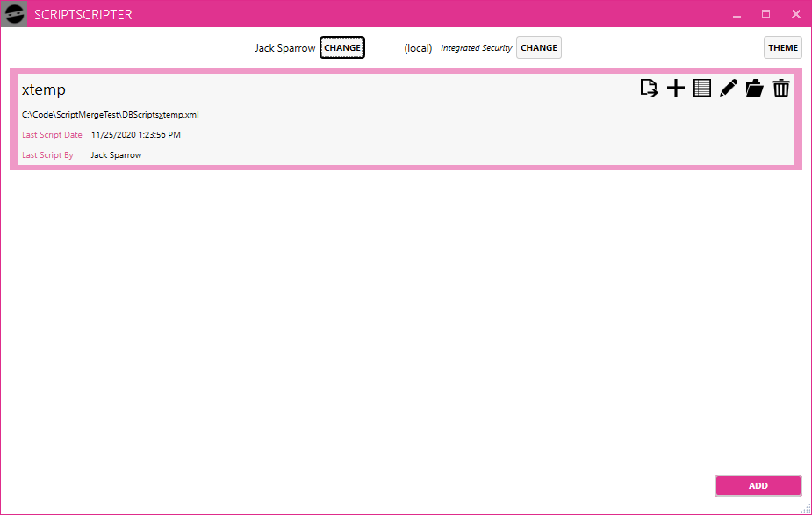Click the export script file icon
Screen dimensions: 812x515
[649, 88]
